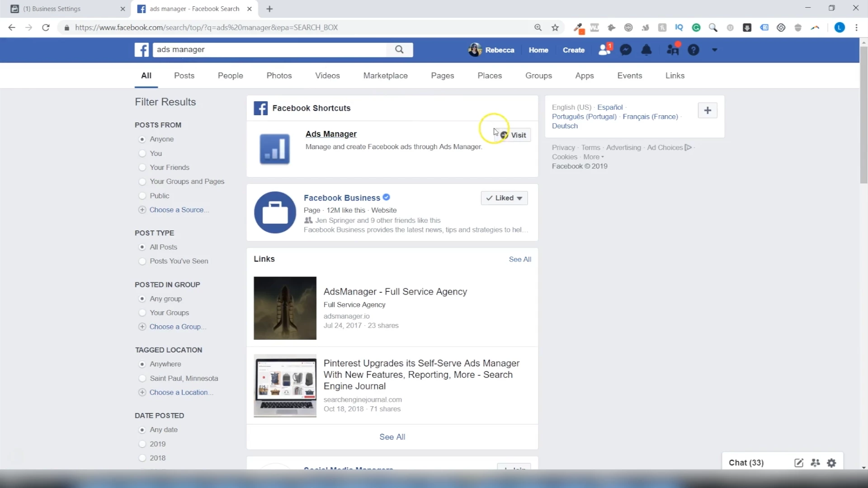Open See All link in Links section
The image size is (868, 488).
point(520,259)
